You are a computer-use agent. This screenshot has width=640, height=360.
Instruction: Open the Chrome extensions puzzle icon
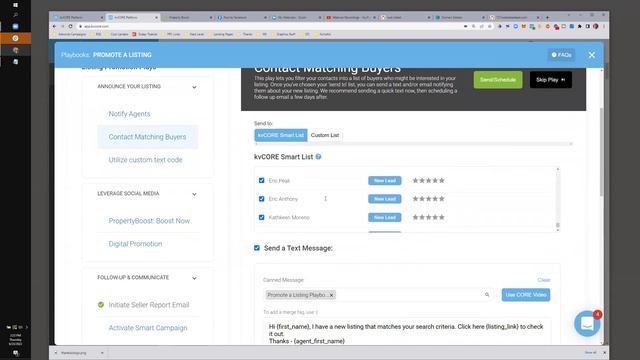click(580, 26)
